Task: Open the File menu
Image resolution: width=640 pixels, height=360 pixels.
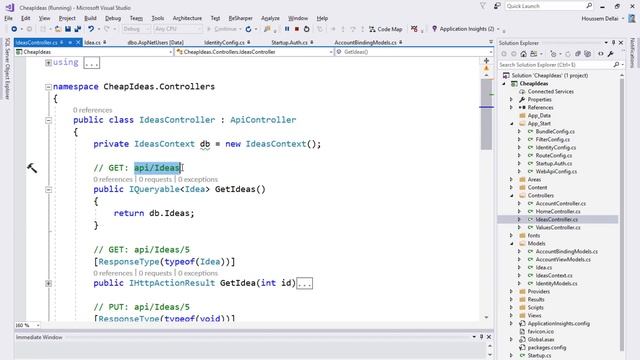Action: [8, 18]
